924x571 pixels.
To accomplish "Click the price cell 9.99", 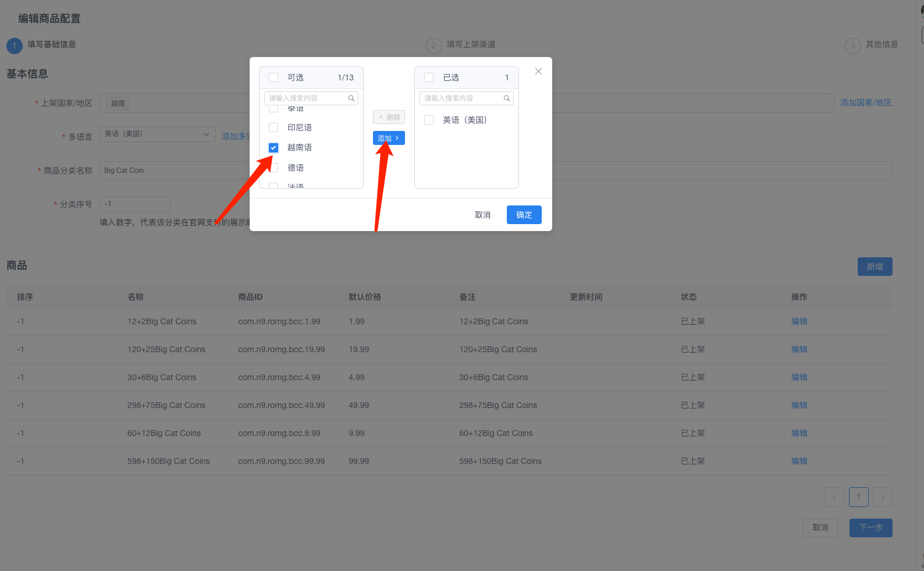I will click(357, 433).
